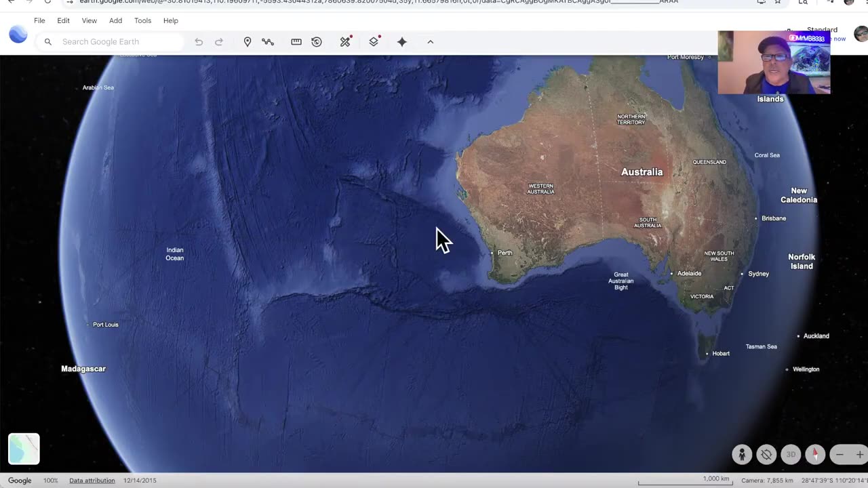The image size is (868, 488).
Task: Click the 100% status bar value
Action: coord(51,481)
